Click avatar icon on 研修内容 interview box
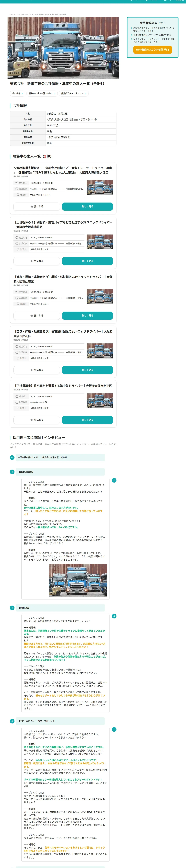 point(114,616)
